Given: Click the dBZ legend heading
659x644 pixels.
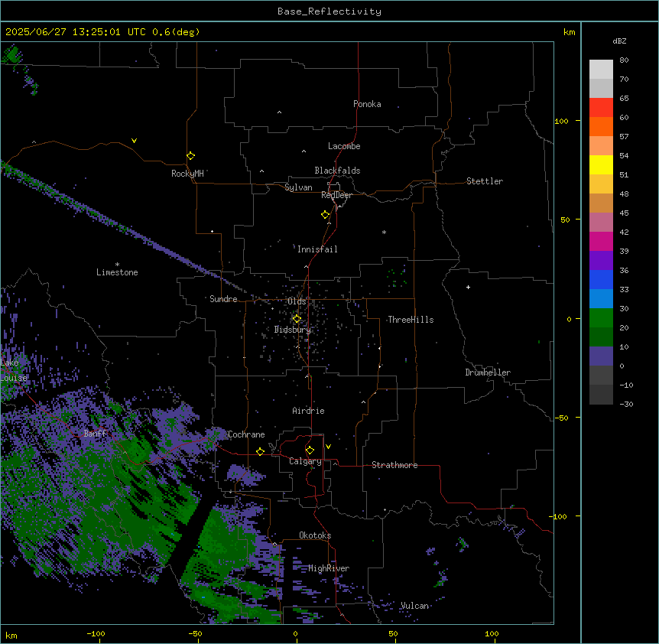Looking at the screenshot, I should click(x=619, y=41).
